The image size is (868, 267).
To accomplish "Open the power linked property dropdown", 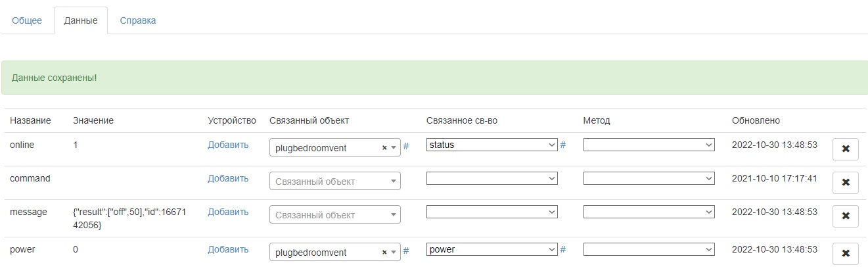I will coord(491,249).
